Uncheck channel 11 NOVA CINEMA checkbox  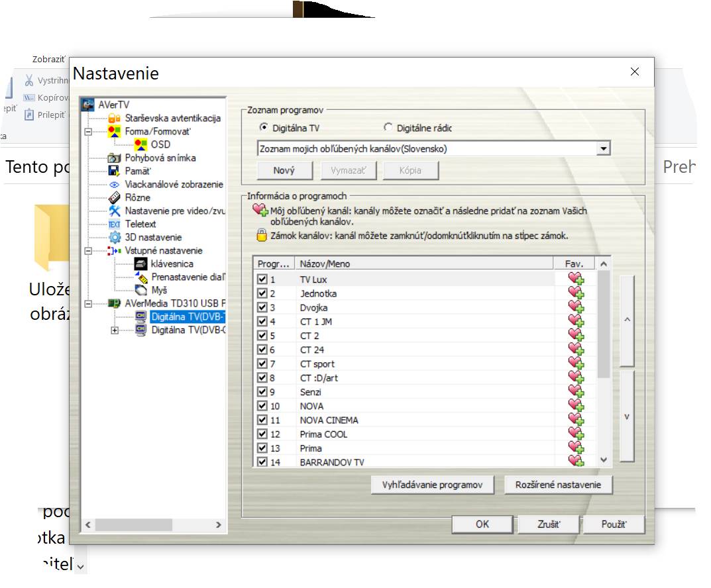pyautogui.click(x=262, y=420)
